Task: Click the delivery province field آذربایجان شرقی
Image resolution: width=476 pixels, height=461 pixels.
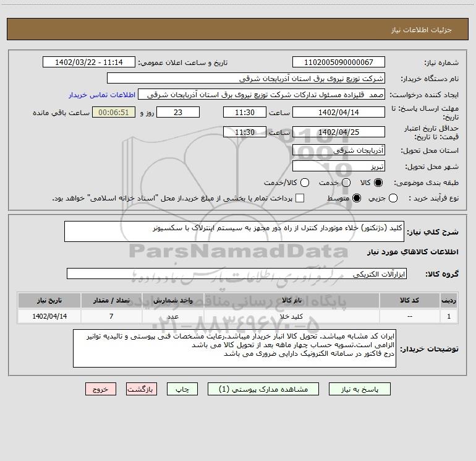Action: [x=339, y=150]
